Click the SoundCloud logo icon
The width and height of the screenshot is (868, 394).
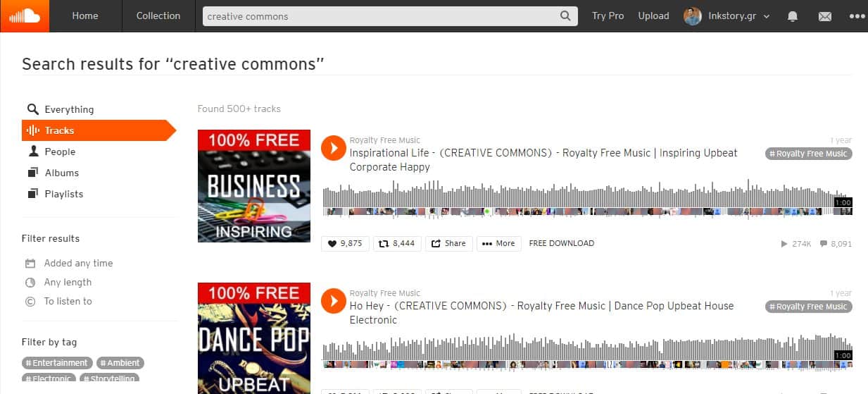point(25,16)
